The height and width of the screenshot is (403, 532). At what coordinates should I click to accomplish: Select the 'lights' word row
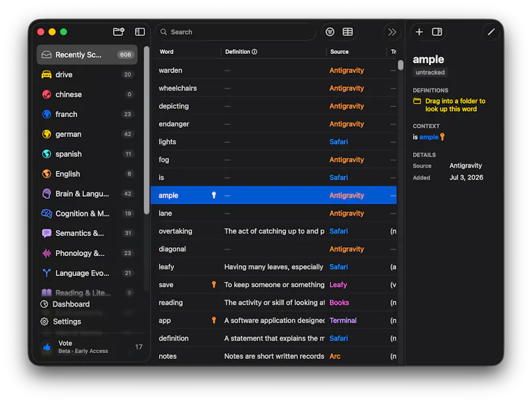pyautogui.click(x=273, y=142)
